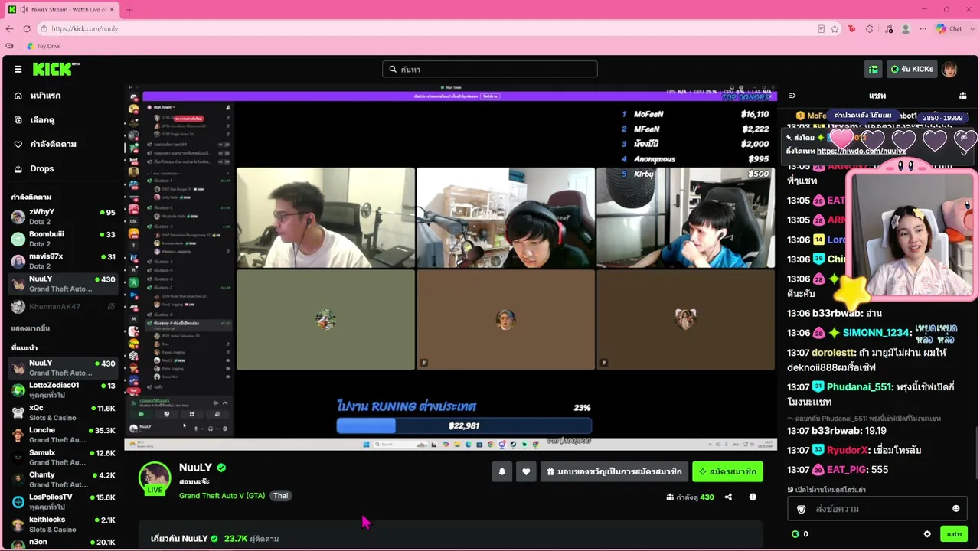Click the chat message input field

click(x=877, y=509)
